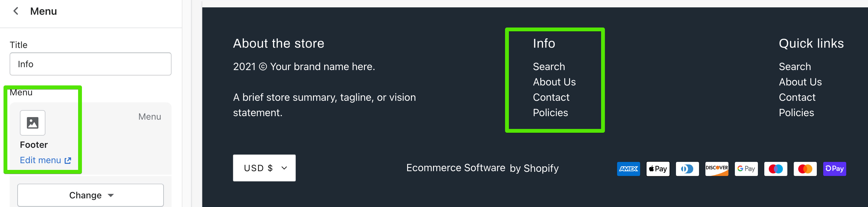Click the Mastercard payment icon
Image resolution: width=868 pixels, height=207 pixels.
pos(805,169)
